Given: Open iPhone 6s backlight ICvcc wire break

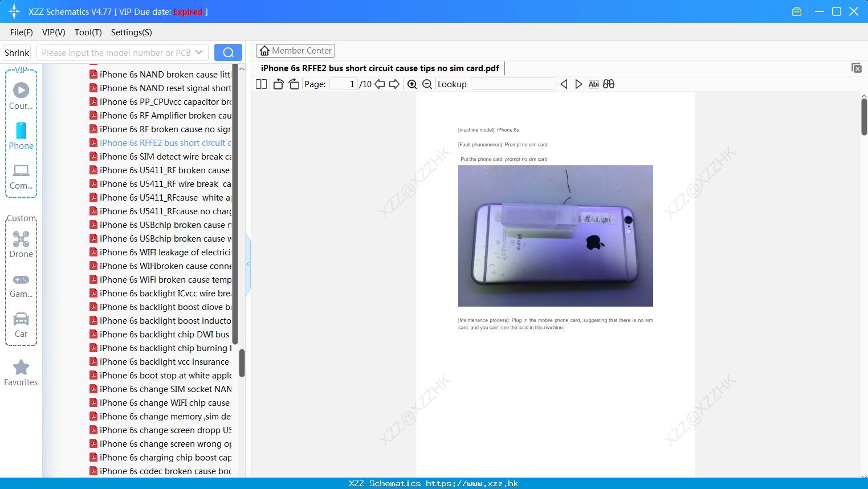Looking at the screenshot, I should click(161, 294).
